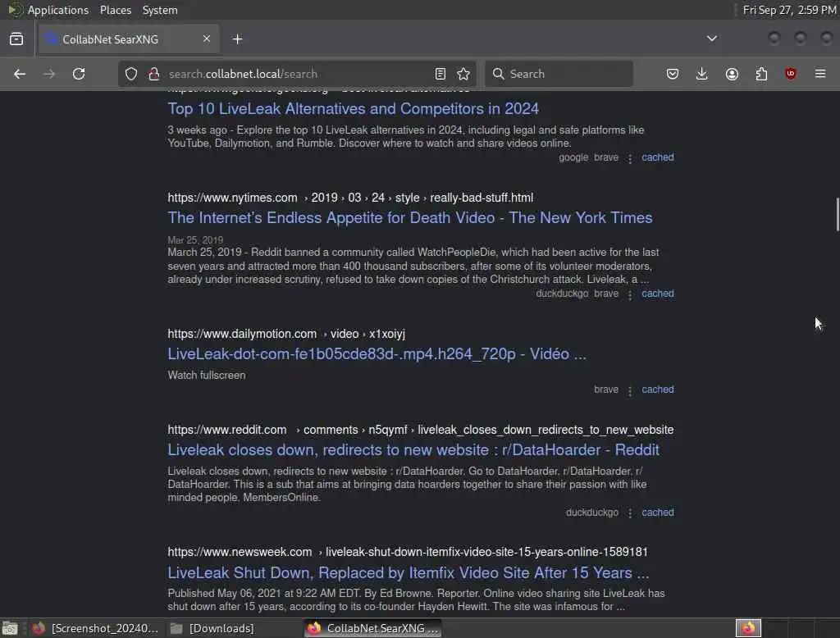Click the Applications menu logo icon
840x638 pixels.
[x=15, y=10]
